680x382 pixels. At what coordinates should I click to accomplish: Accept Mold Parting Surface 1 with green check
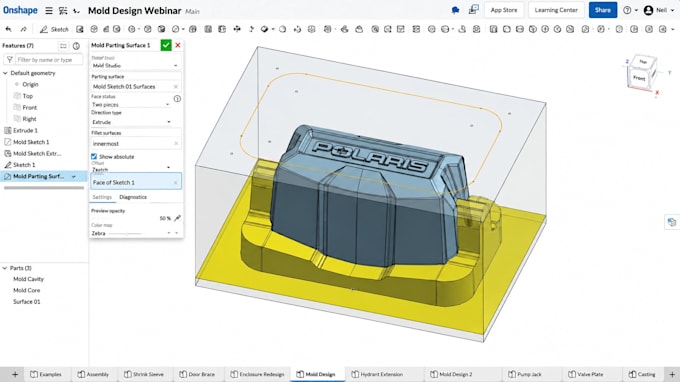(x=166, y=45)
